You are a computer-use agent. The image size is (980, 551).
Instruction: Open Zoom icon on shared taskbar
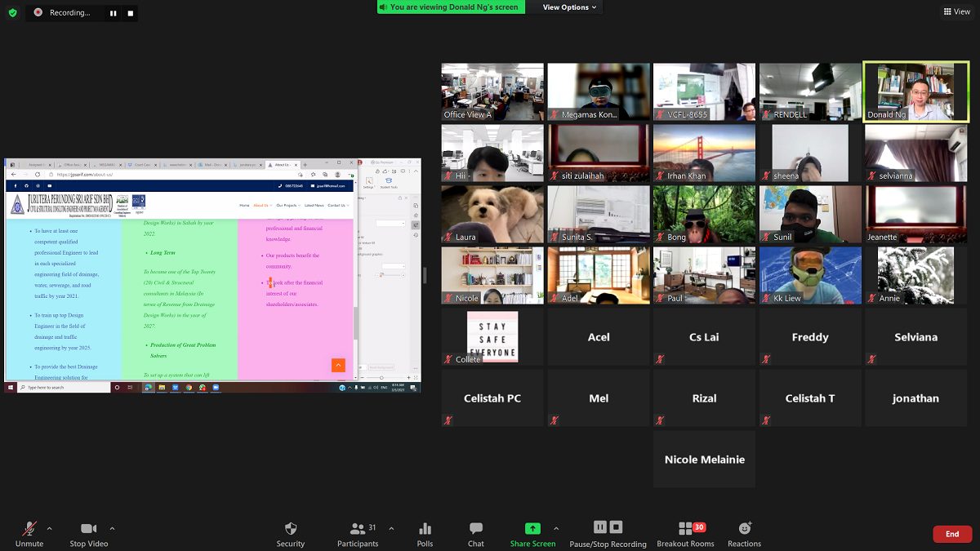pos(216,387)
